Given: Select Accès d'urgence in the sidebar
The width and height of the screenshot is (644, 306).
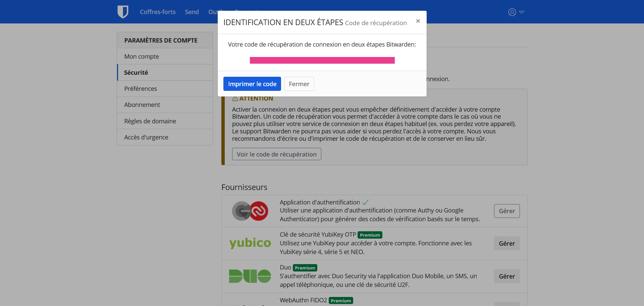Looking at the screenshot, I should pyautogui.click(x=146, y=137).
